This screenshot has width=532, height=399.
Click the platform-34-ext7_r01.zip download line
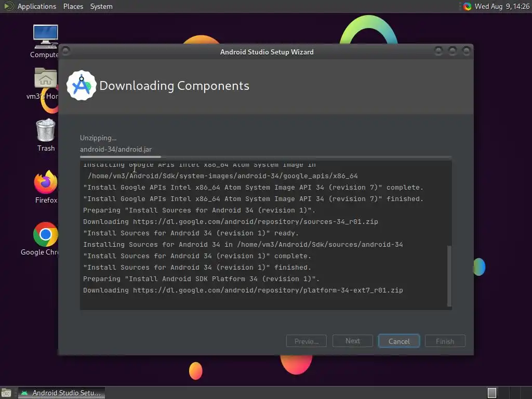pos(243,290)
